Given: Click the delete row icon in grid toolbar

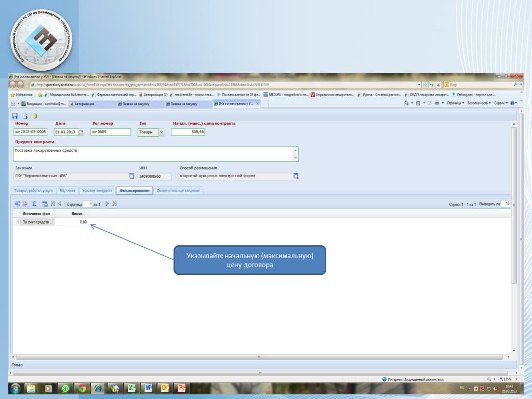Looking at the screenshot, I should [x=25, y=204].
